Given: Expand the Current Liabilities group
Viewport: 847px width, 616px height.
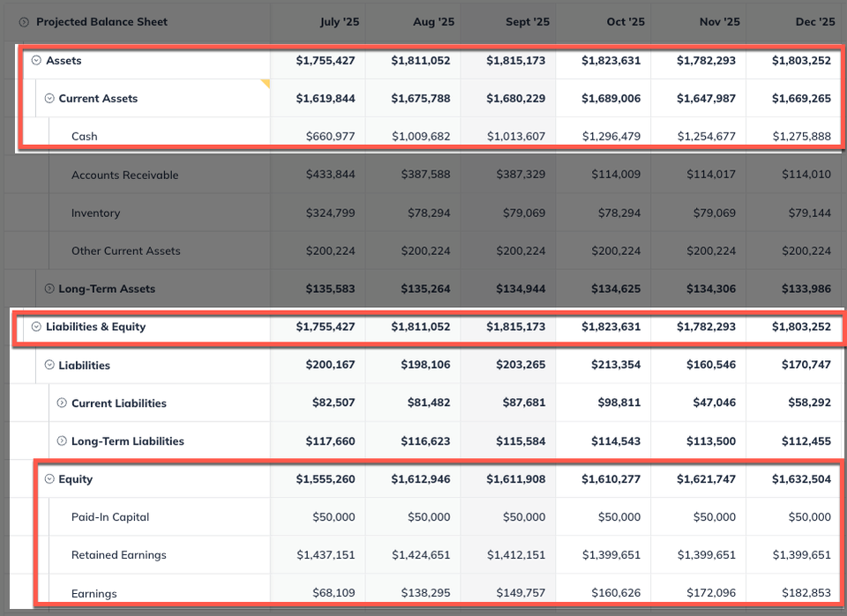Looking at the screenshot, I should point(62,402).
